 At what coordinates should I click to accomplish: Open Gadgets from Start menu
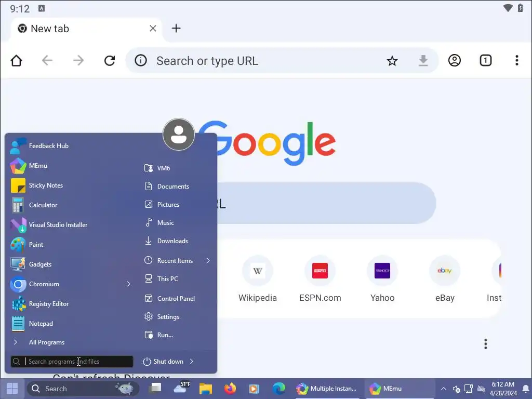tap(70, 264)
